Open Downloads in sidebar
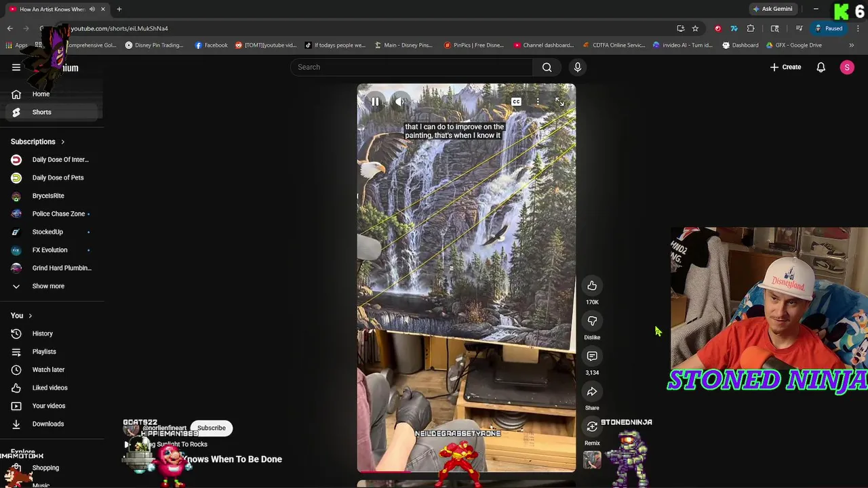 click(51, 424)
